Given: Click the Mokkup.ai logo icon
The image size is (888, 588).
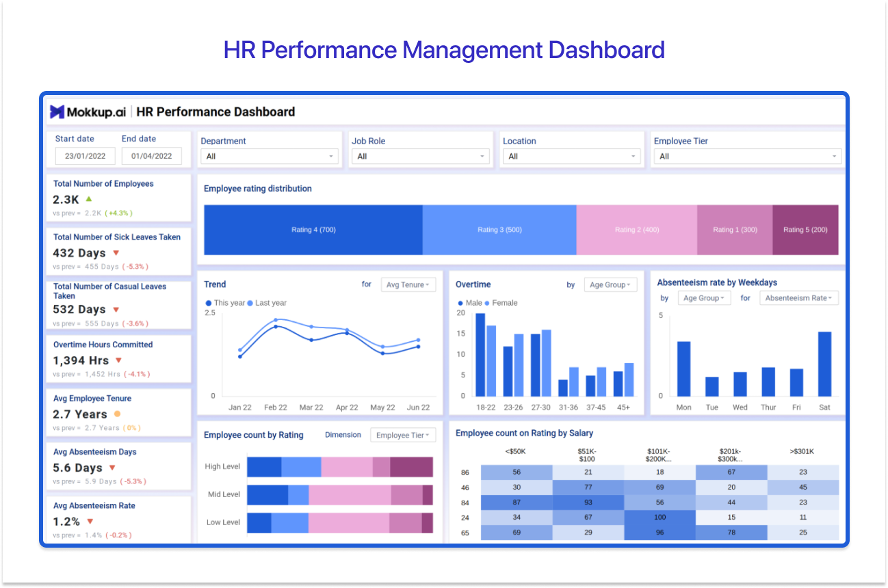Looking at the screenshot, I should point(57,111).
